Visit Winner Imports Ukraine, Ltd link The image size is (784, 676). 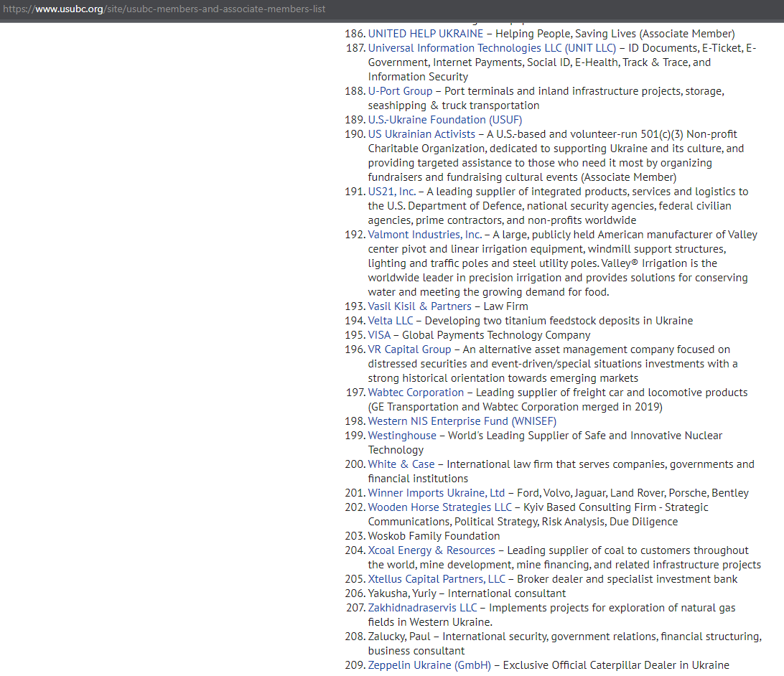[x=437, y=492]
